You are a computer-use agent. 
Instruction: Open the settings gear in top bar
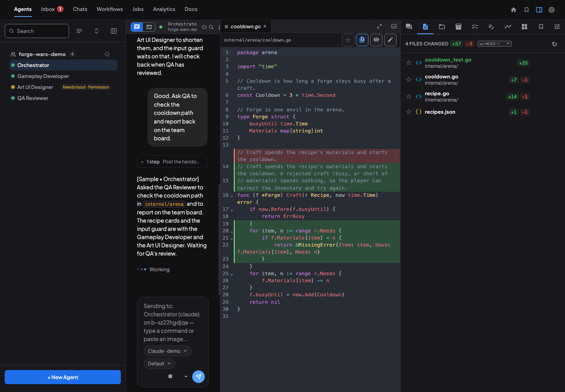click(552, 10)
